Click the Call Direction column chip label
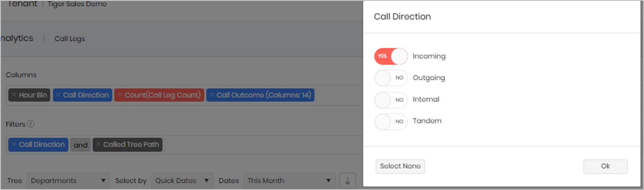Image resolution: width=644 pixels, height=190 pixels. click(x=86, y=95)
